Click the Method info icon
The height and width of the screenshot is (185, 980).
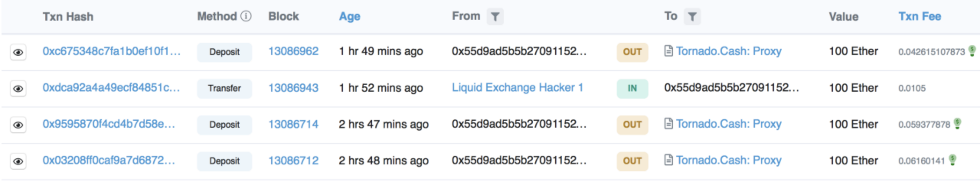tap(246, 16)
